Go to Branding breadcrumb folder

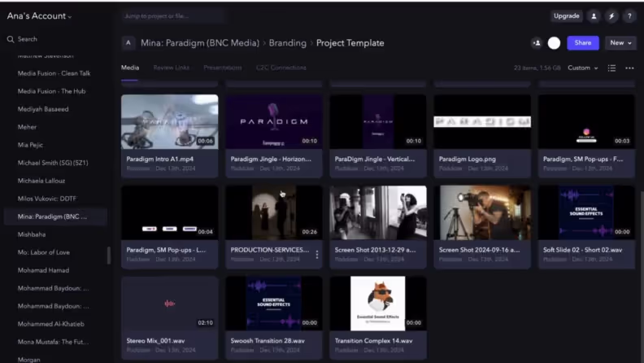point(288,43)
